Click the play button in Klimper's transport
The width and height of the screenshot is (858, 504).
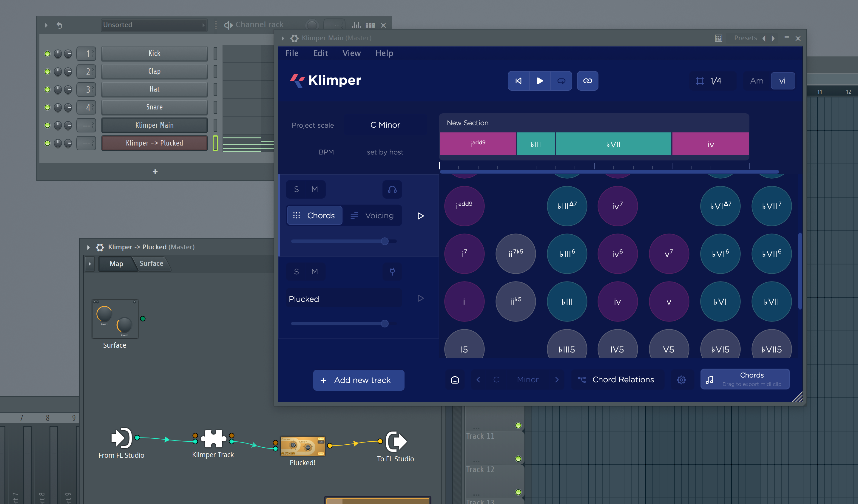[x=540, y=81]
